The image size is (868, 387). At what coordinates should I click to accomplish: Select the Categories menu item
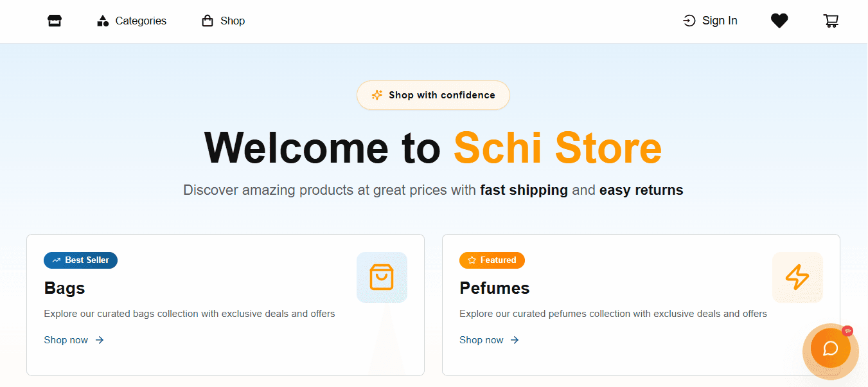tap(139, 21)
